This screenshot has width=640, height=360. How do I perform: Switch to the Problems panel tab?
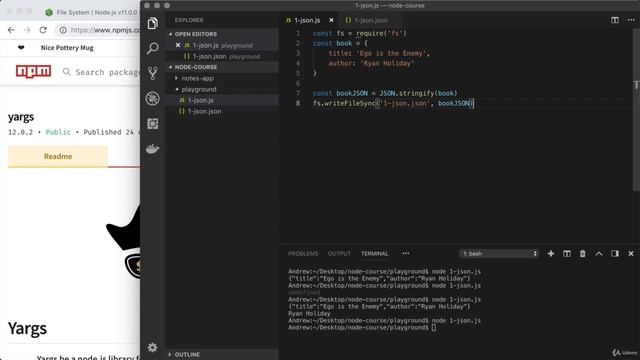[x=303, y=253]
